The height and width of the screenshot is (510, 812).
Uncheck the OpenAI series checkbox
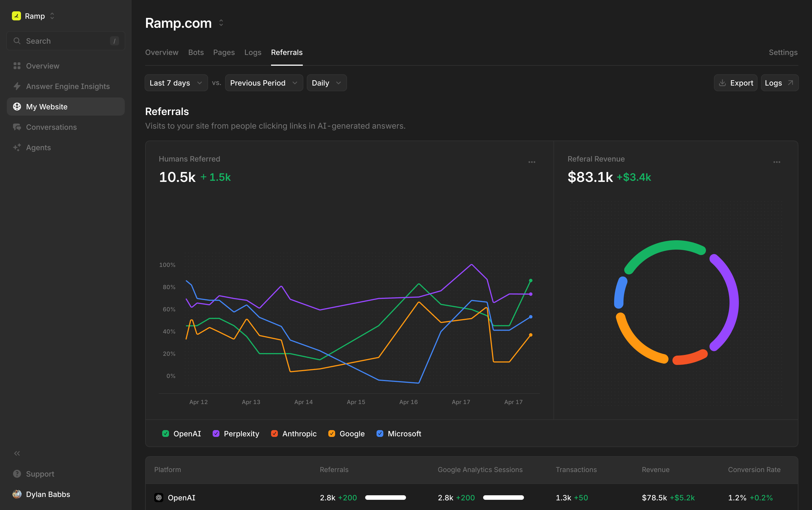tap(165, 433)
